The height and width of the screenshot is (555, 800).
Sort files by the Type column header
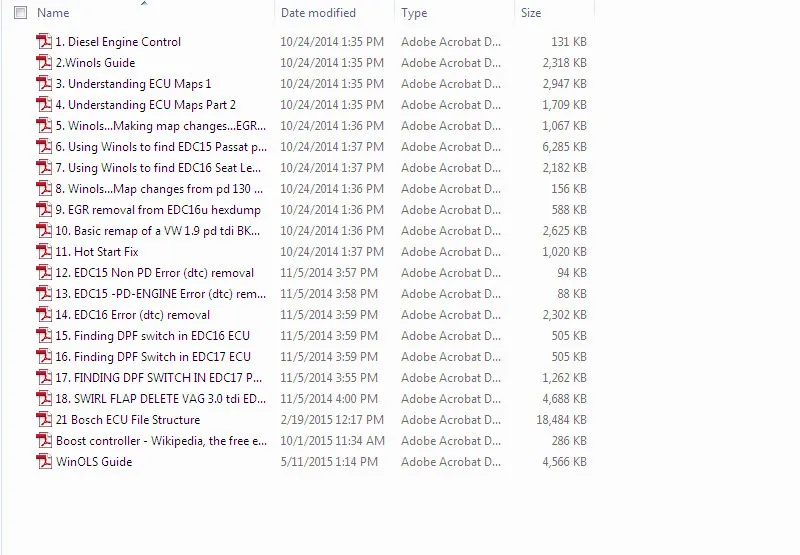coord(414,13)
